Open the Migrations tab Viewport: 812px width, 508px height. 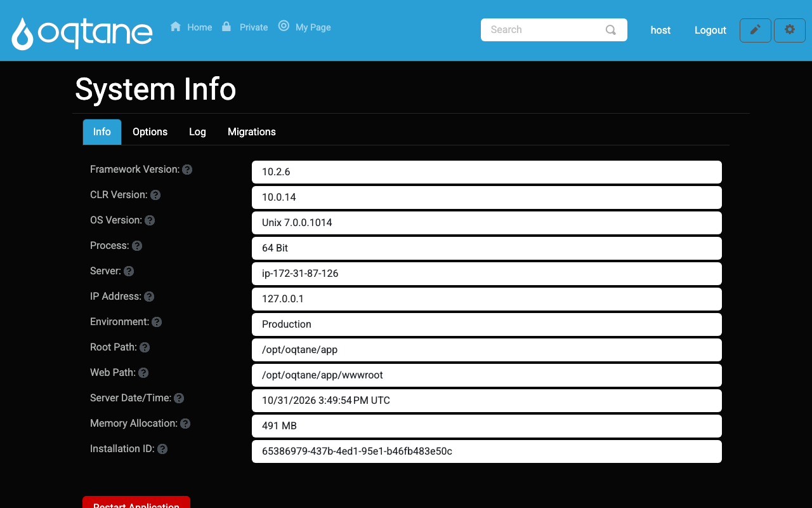pos(252,132)
